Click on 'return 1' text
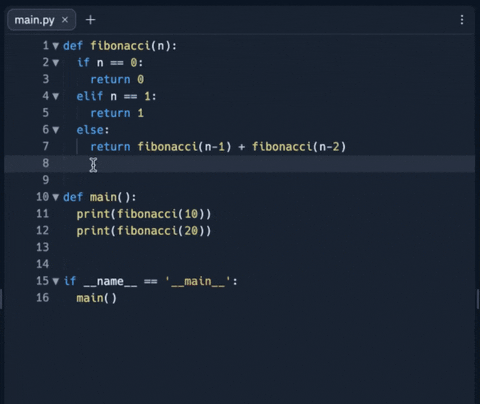The image size is (480, 404). pyautogui.click(x=117, y=113)
